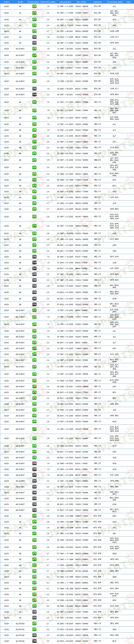134x644 pixels.
Task: Click diesel ON icon in A6 4B2 AVF, AWX row
Action: pyautogui.click(x=34, y=268)
